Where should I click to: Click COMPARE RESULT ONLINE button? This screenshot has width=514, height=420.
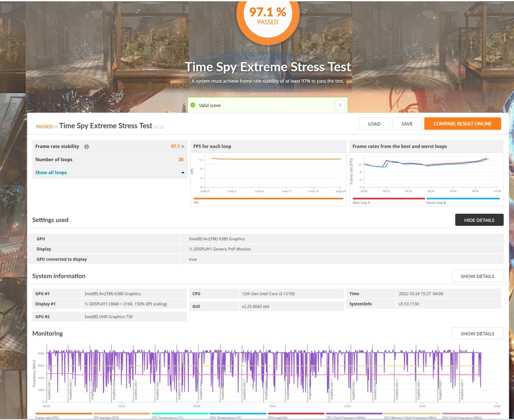pyautogui.click(x=462, y=124)
